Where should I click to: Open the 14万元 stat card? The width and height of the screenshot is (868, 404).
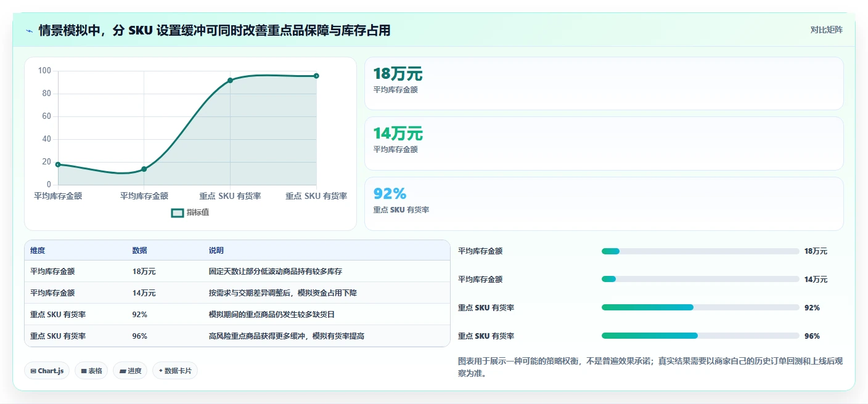coord(604,143)
